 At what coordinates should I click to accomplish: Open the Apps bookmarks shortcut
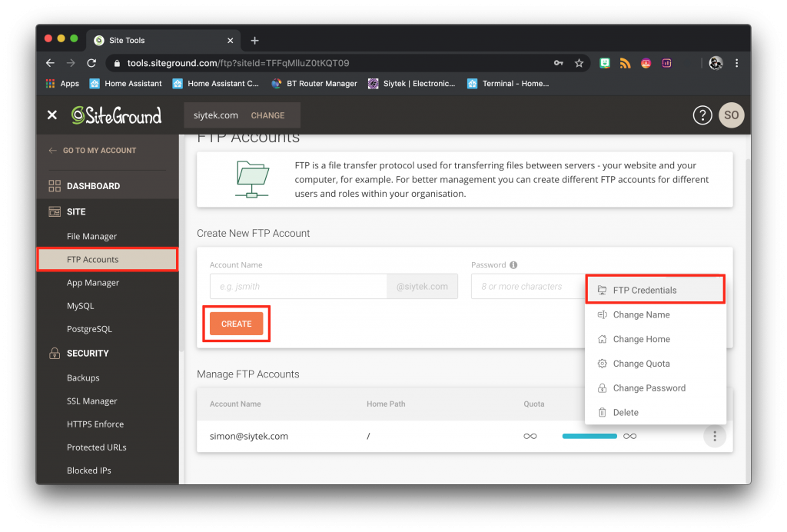[63, 84]
